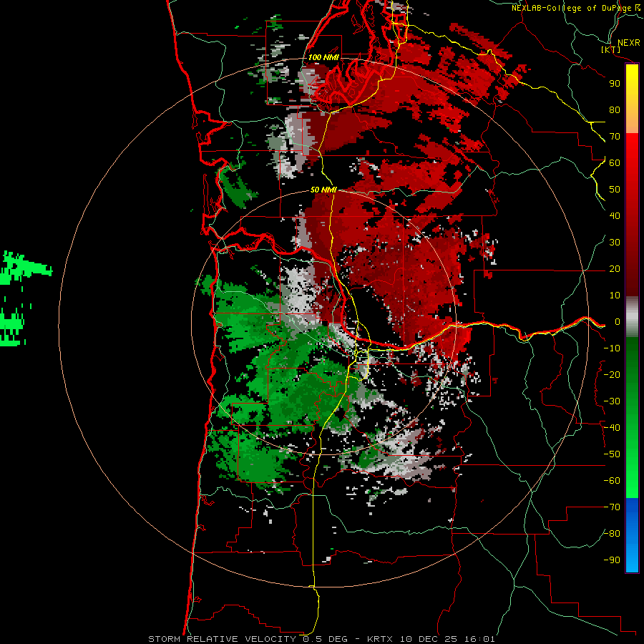Pick the gray-white color bar segment at 0
The height and width of the screenshot is (644, 644).
click(632, 317)
